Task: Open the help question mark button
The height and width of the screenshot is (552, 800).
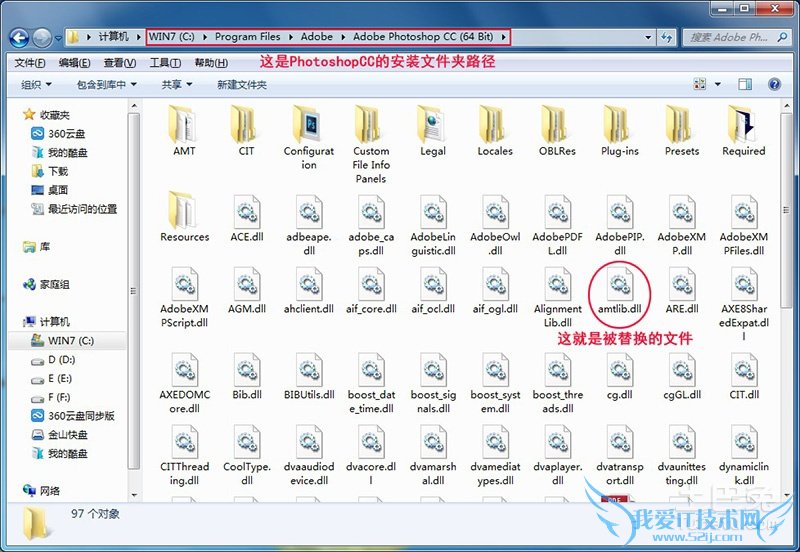Action: (x=774, y=84)
